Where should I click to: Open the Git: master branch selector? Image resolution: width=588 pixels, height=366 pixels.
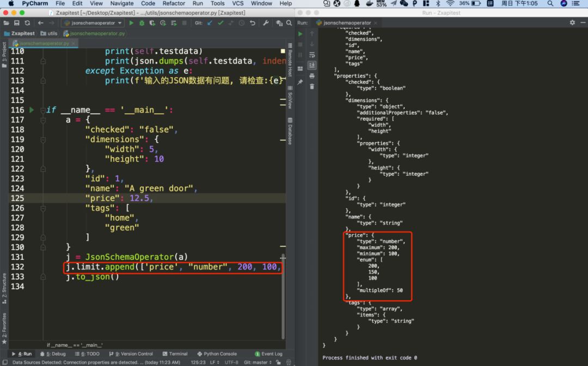[x=258, y=362]
